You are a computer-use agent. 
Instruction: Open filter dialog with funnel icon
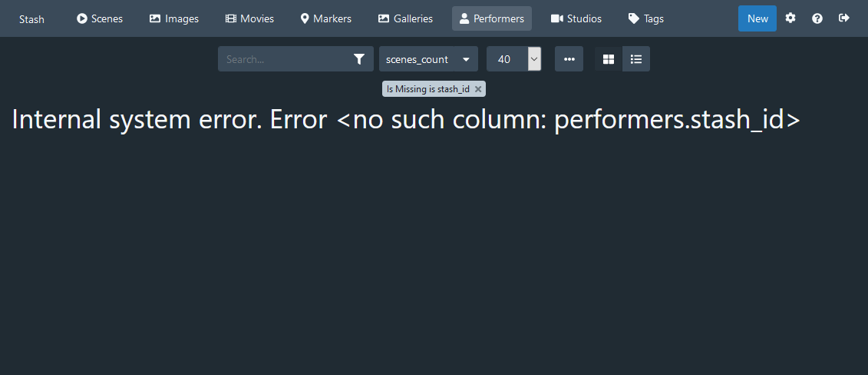click(x=358, y=58)
